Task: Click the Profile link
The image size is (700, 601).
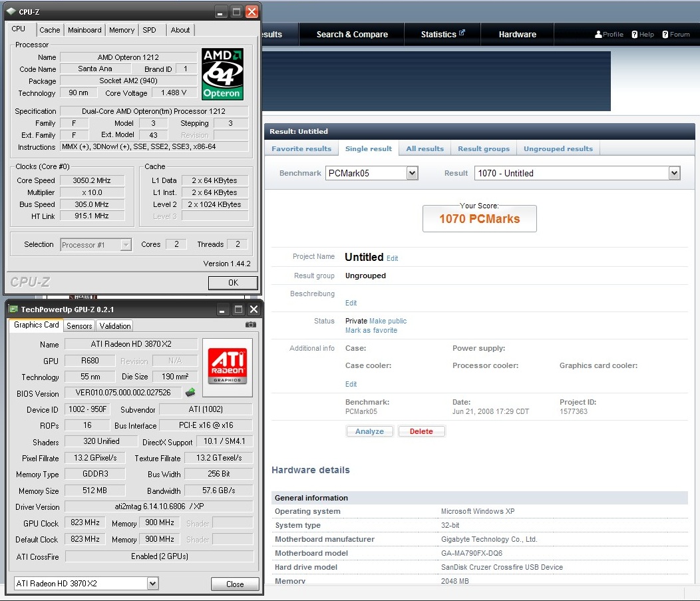Action: tap(613, 35)
